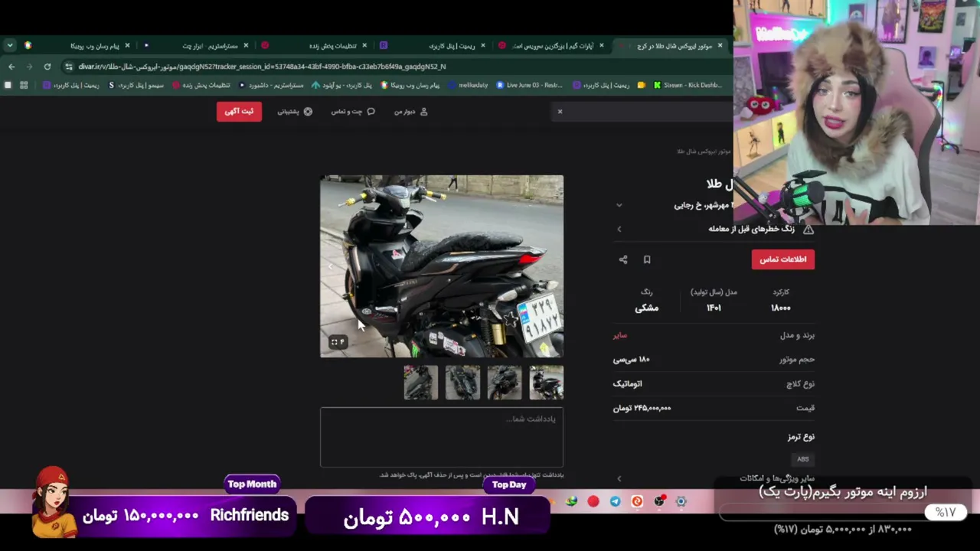Click the red سایر brand link
The image size is (980, 551).
tap(620, 335)
